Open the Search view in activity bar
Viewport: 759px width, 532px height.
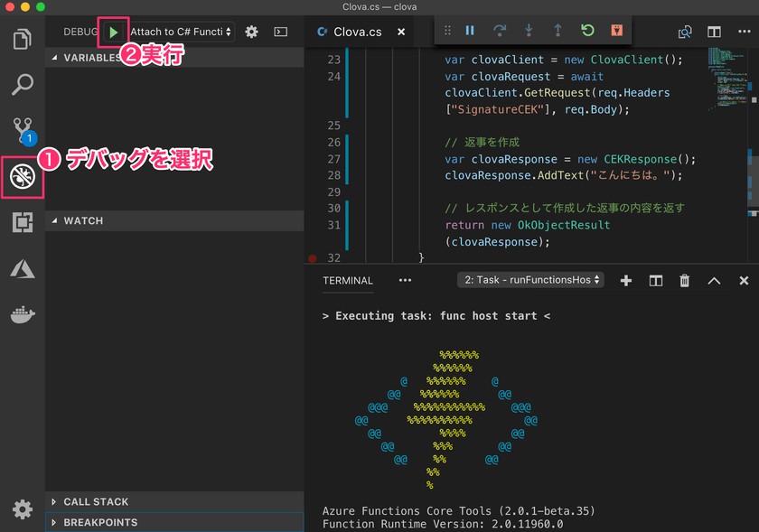click(22, 85)
